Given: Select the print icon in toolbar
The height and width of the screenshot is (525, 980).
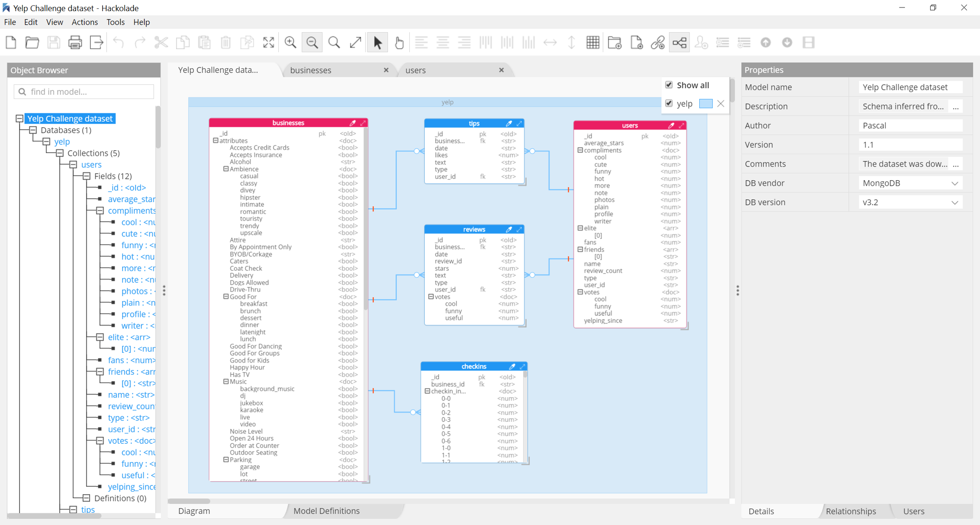Looking at the screenshot, I should [x=76, y=43].
